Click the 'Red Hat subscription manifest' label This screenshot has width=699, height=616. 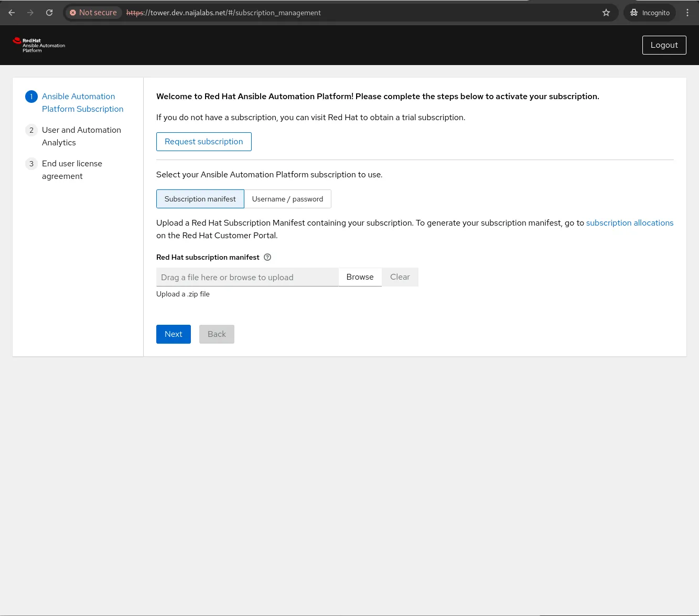pyautogui.click(x=208, y=257)
